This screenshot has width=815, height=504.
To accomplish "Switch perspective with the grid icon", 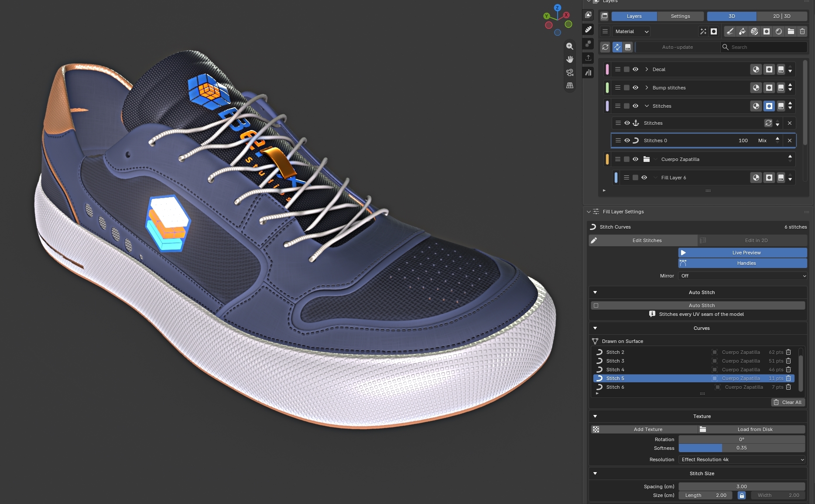I will pos(570,86).
